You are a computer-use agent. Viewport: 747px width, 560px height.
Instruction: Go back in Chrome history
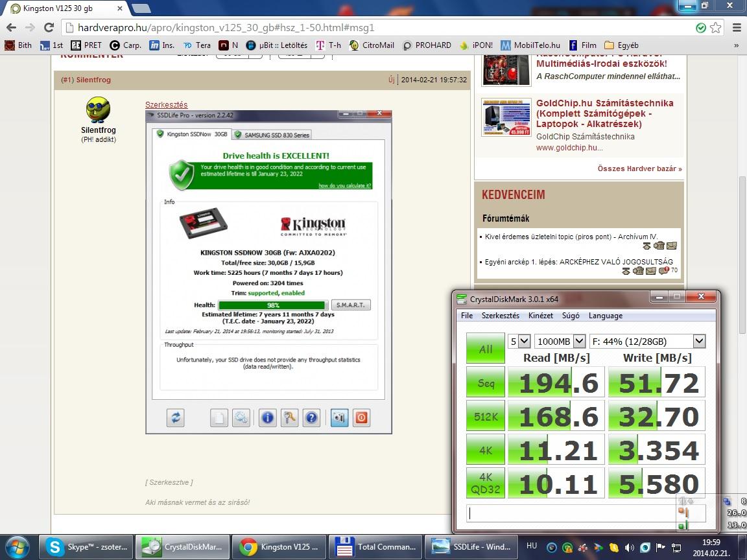pos(12,28)
